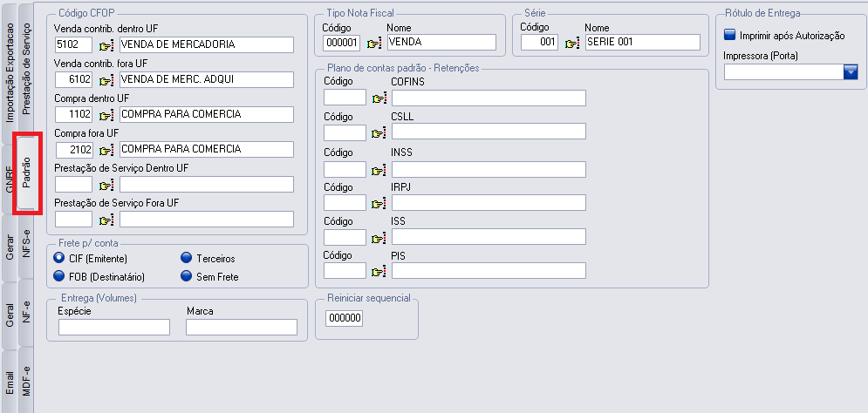
Task: Click the Marca text field
Action: (x=242, y=328)
